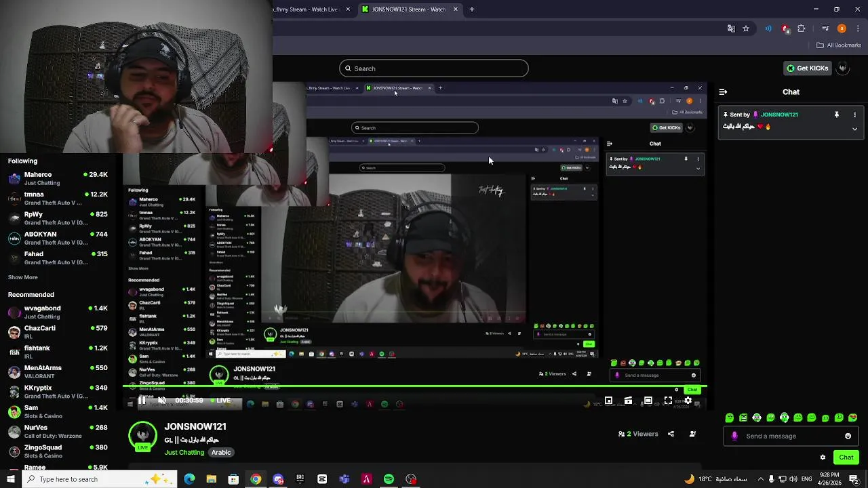868x488 pixels.
Task: Click the Get KICKs button
Action: [x=807, y=68]
